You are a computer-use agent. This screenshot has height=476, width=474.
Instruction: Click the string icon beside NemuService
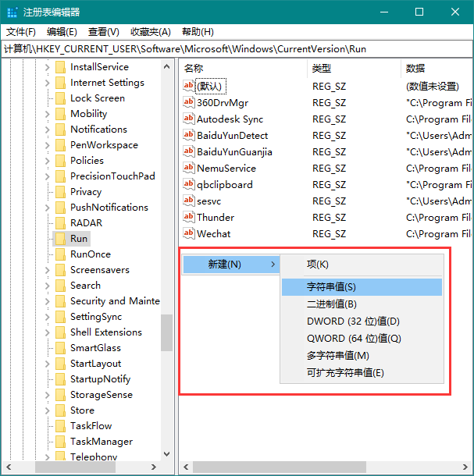pyautogui.click(x=189, y=168)
